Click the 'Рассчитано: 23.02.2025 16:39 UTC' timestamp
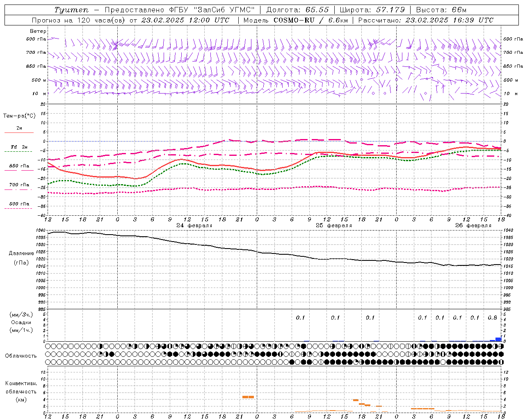 426,20
